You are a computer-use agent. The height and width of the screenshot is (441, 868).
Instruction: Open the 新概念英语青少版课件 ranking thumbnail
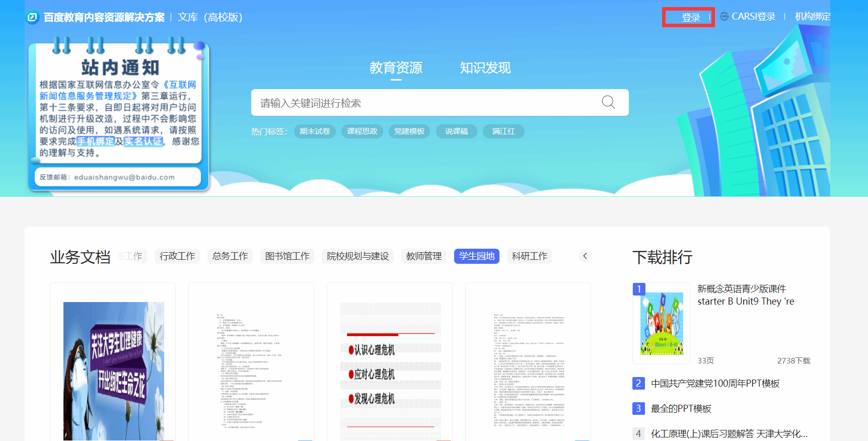click(662, 323)
